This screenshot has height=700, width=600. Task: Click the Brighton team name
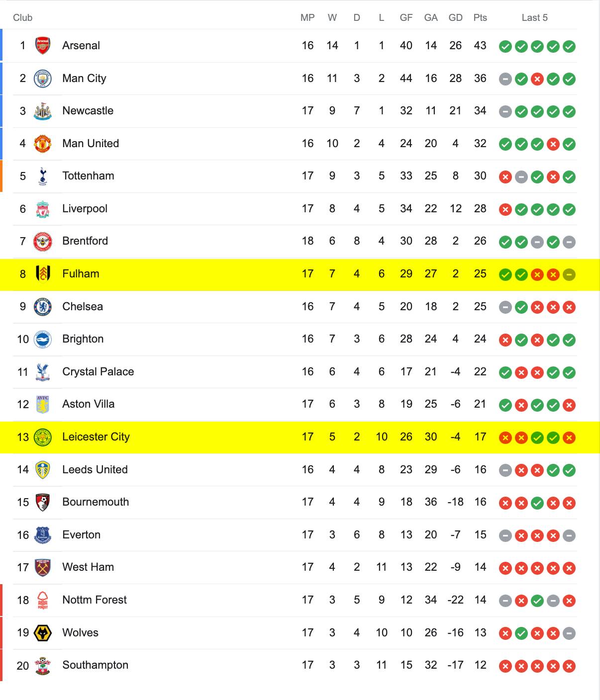click(x=83, y=339)
